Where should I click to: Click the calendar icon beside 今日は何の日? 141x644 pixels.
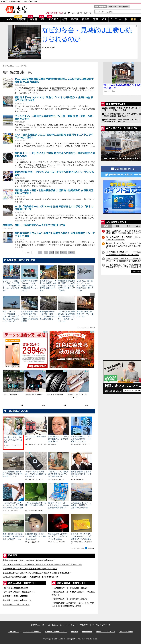coord(103,128)
